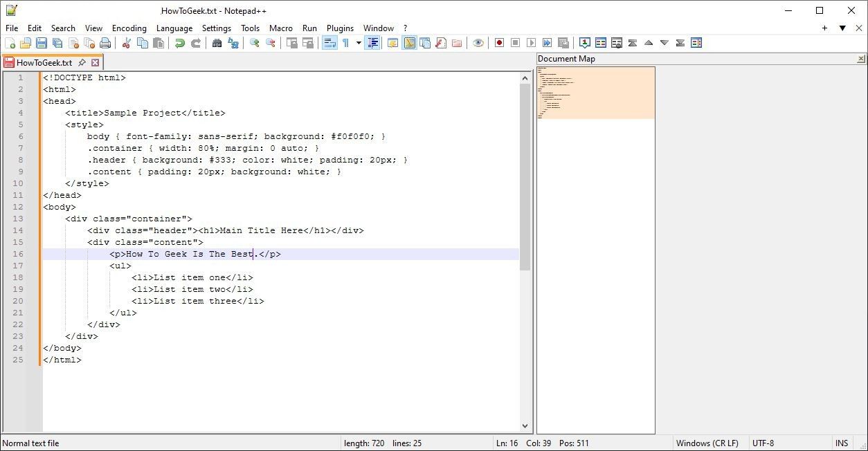Enable file monitoring with the eye icon

478,43
